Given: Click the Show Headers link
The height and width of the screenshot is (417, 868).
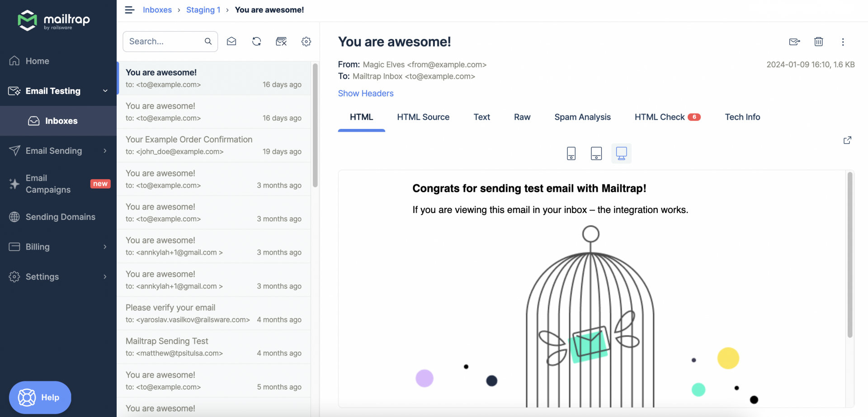Looking at the screenshot, I should click(366, 94).
